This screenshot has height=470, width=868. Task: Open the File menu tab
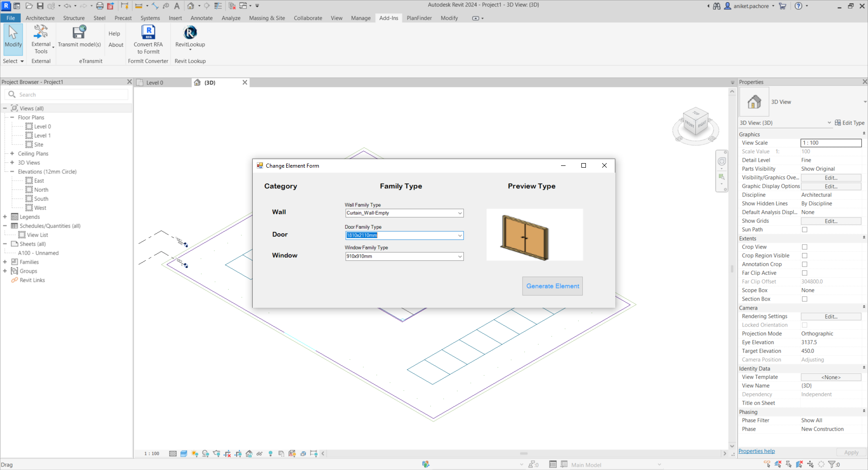coord(11,18)
